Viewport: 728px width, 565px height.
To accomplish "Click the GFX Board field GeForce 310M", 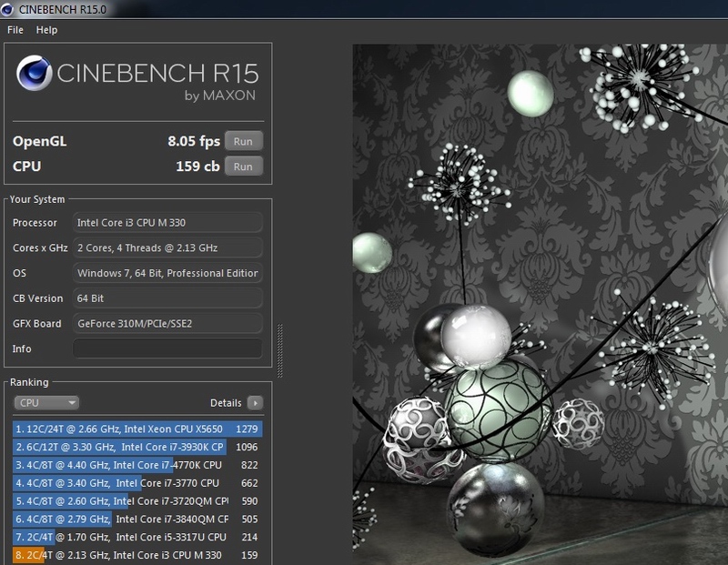I will pyautogui.click(x=167, y=323).
